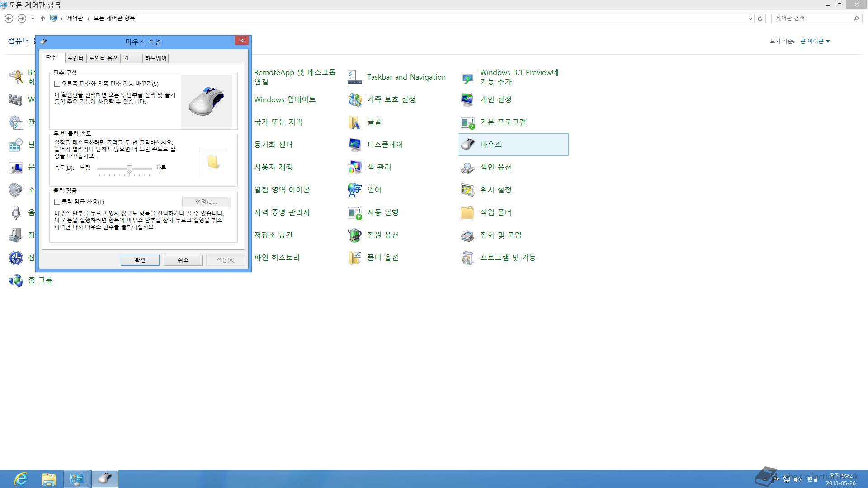Click the refresh icon in address bar
Screen dimensions: 868x488
point(760,19)
